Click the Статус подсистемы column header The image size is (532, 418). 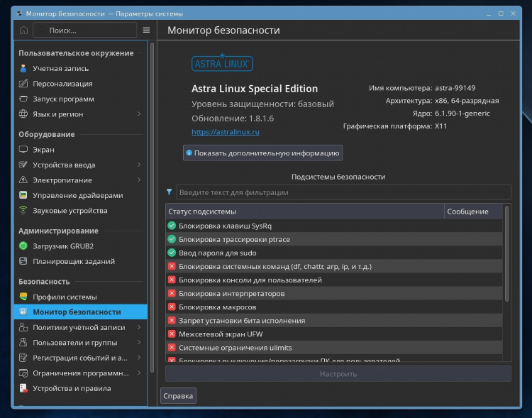click(x=305, y=211)
